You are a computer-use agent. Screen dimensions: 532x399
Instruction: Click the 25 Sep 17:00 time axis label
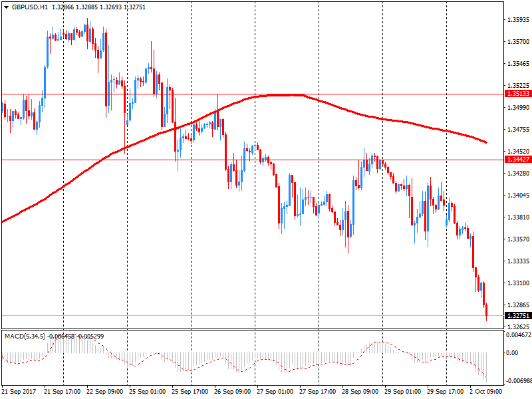(x=190, y=392)
